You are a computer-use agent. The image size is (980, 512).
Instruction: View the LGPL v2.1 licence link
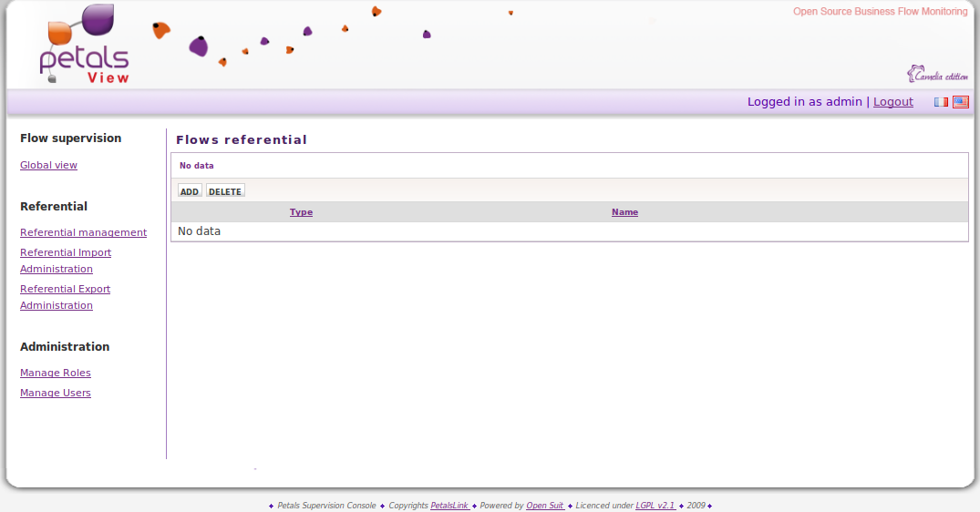[655, 506]
